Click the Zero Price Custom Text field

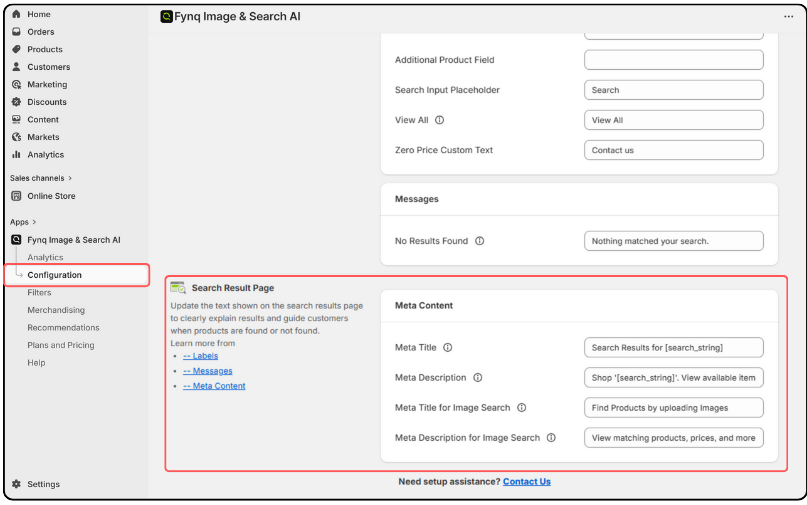point(674,150)
